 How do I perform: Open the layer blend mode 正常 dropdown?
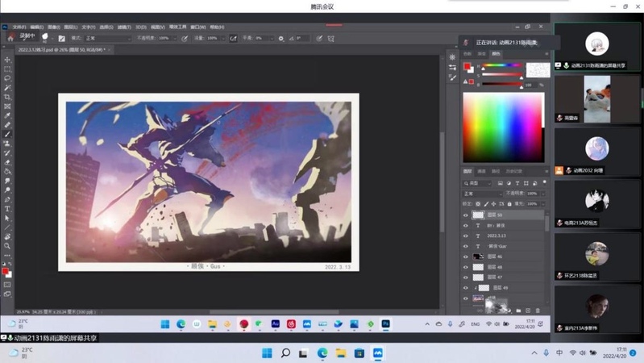(483, 194)
